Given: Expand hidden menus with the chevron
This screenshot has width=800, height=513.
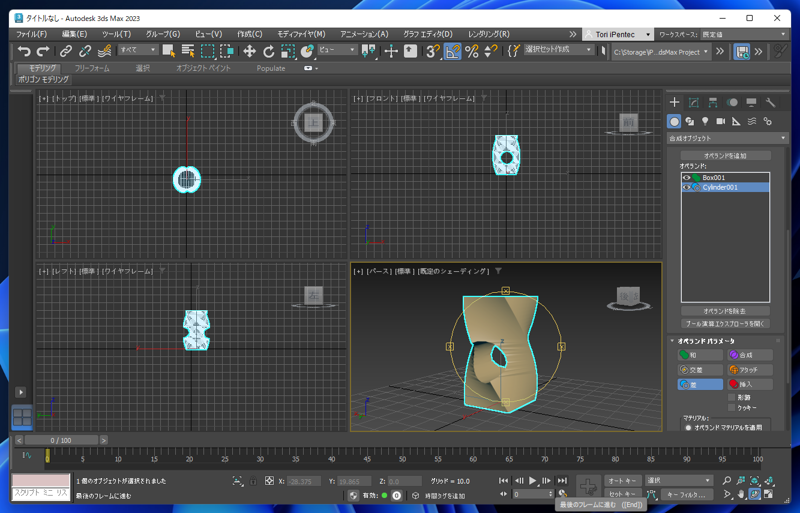Looking at the screenshot, I should coord(573,34).
